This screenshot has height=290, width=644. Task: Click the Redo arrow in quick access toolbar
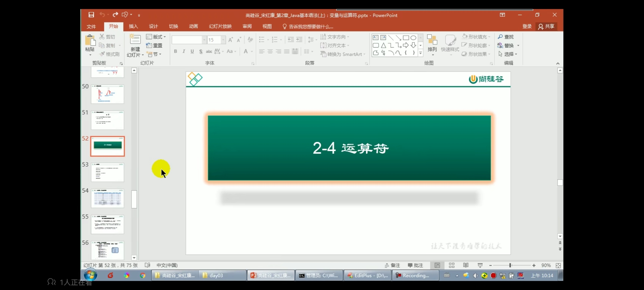115,15
